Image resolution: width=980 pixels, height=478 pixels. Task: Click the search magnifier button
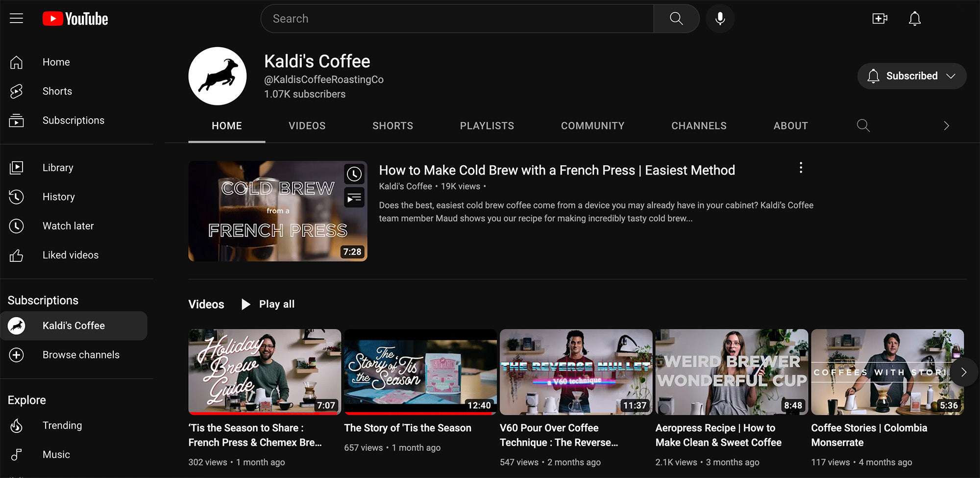click(x=676, y=19)
